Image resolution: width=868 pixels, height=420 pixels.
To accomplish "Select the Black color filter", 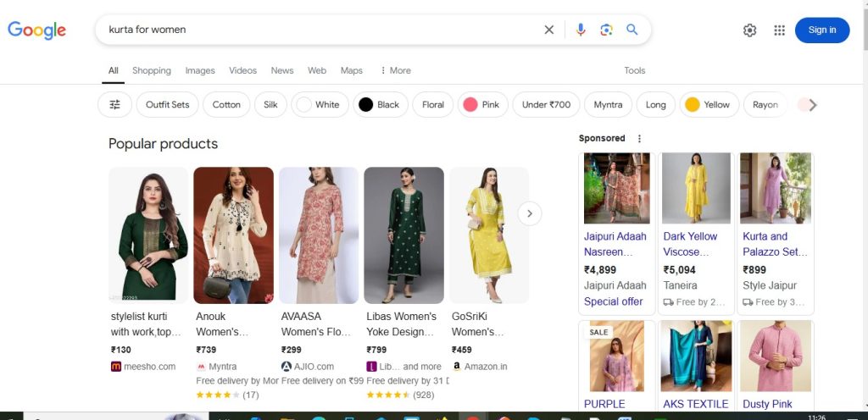I will (381, 104).
